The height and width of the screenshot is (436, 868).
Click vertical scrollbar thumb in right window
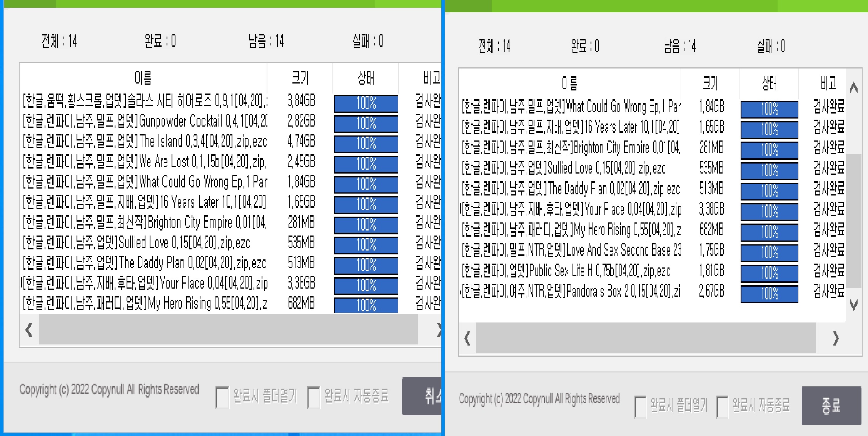854,221
